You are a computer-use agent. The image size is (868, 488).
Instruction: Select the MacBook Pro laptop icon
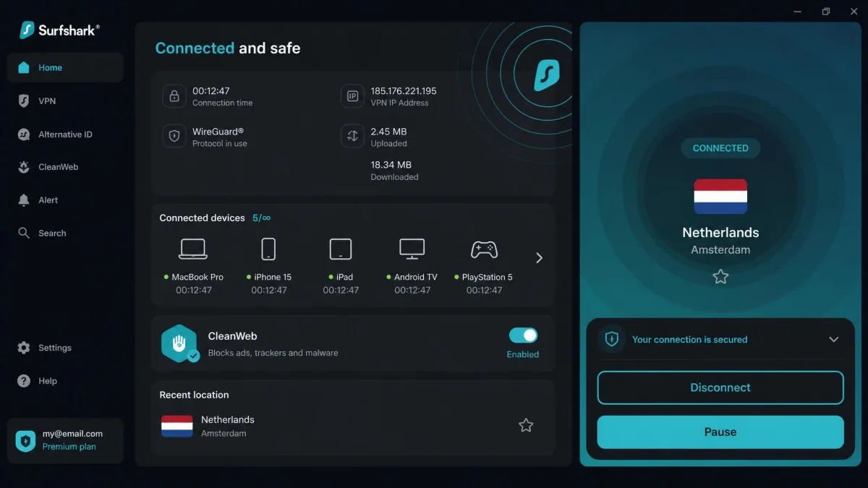pyautogui.click(x=193, y=249)
